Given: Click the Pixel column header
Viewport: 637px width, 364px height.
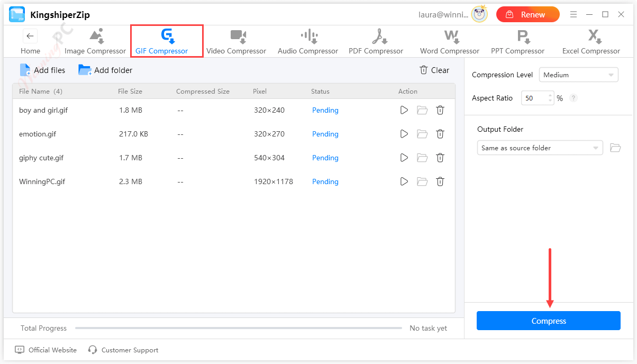Looking at the screenshot, I should [x=260, y=91].
